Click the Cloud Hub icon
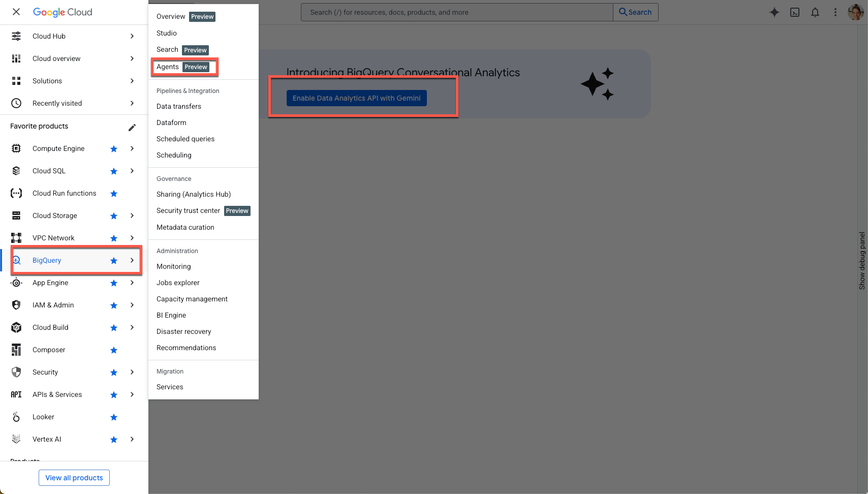868x494 pixels. [16, 36]
